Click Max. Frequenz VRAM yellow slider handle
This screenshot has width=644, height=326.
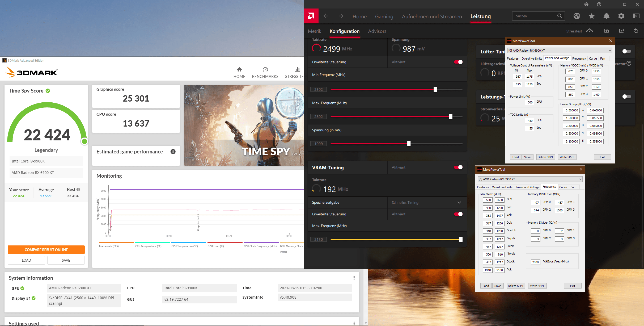click(461, 239)
